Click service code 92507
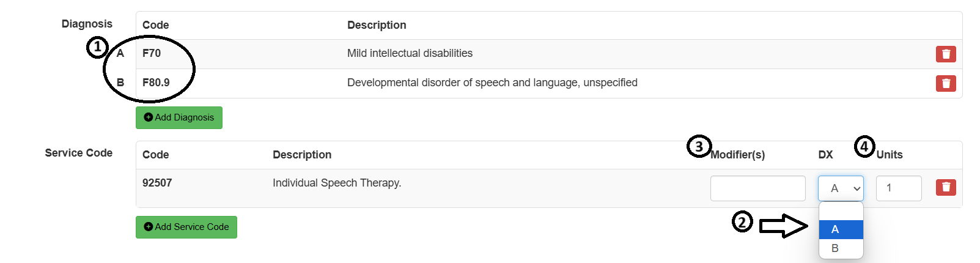The image size is (980, 263). (157, 183)
